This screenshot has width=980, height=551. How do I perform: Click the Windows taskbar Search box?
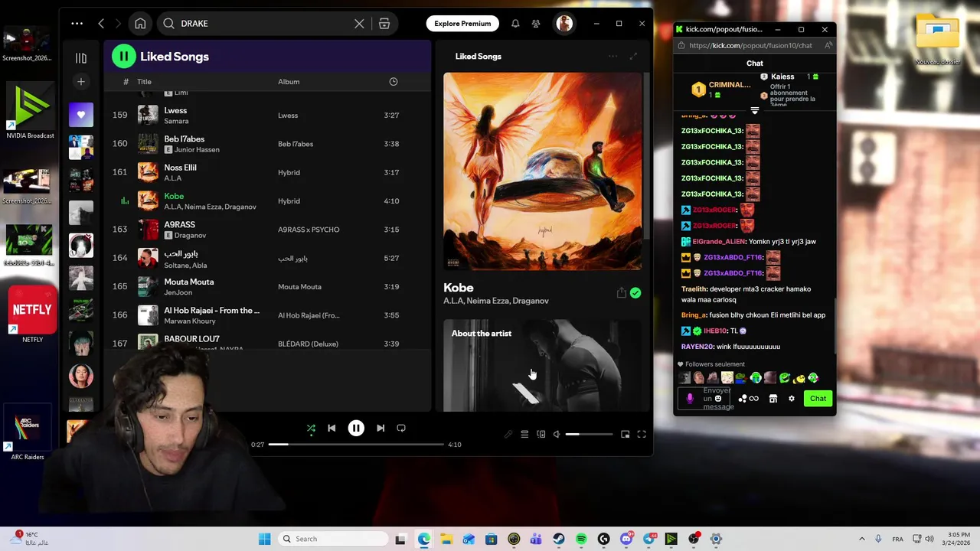332,539
